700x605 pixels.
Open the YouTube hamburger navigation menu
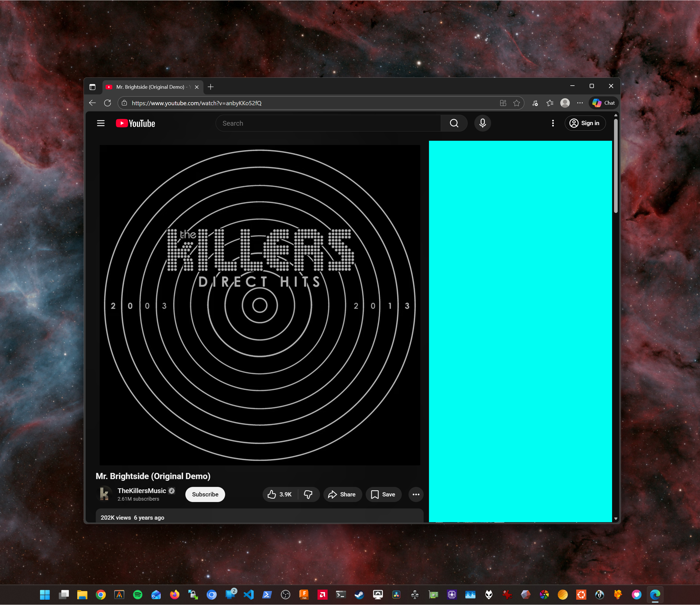pyautogui.click(x=100, y=123)
